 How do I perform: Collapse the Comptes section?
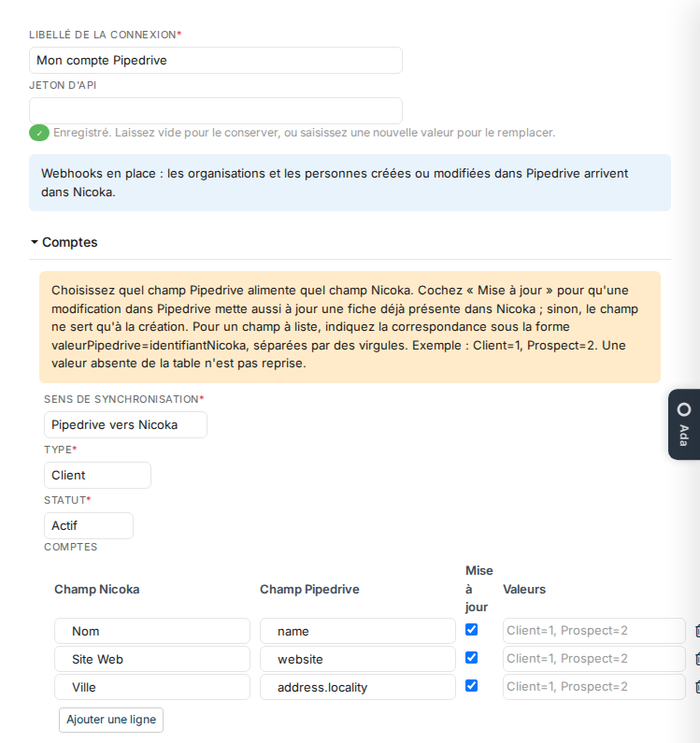tap(64, 242)
